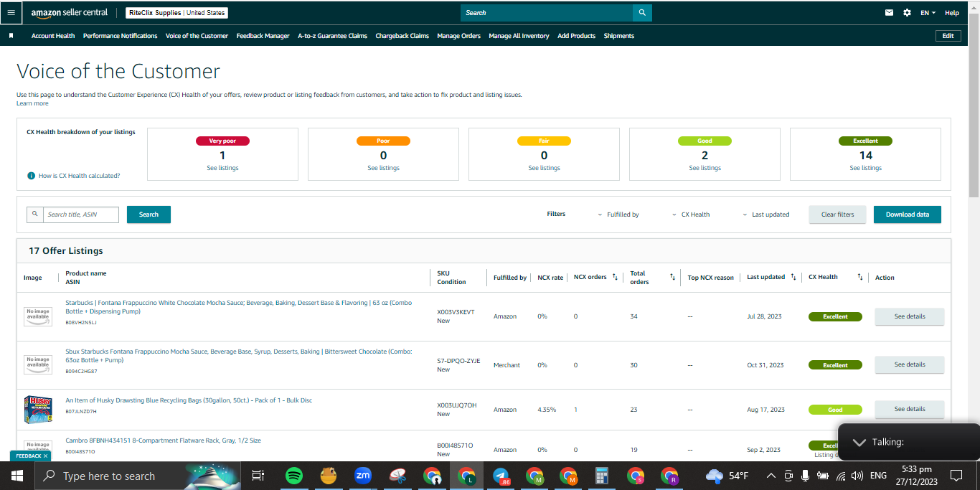The height and width of the screenshot is (490, 980).
Task: Expand the Talking panel chevron
Action: (859, 442)
